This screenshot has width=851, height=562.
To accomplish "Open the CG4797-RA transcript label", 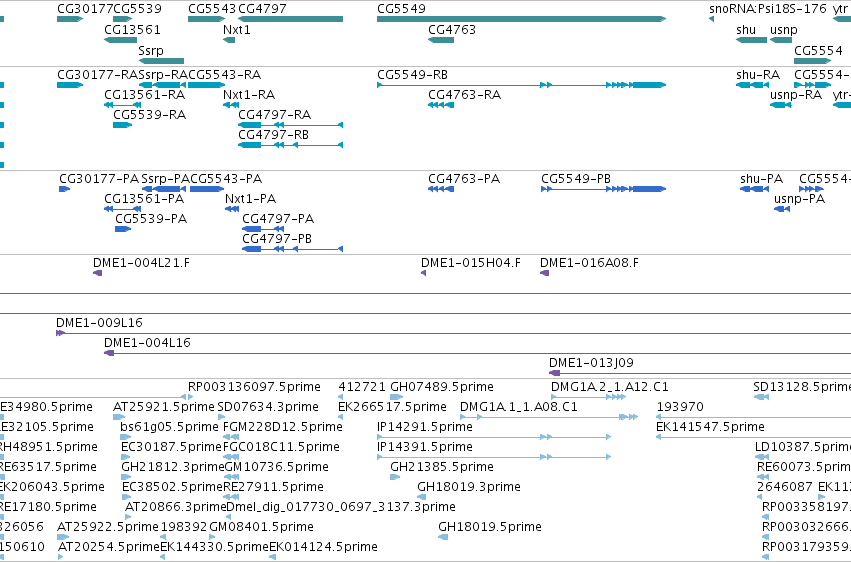I will click(275, 114).
